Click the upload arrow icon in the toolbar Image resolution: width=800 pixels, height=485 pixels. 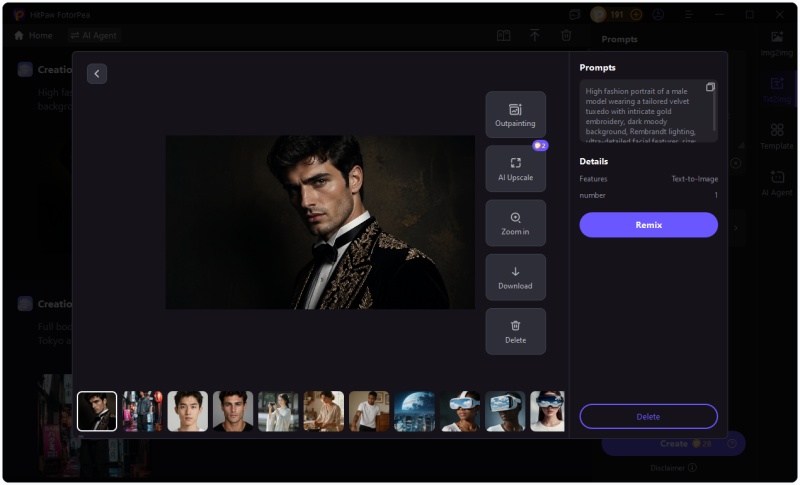535,35
